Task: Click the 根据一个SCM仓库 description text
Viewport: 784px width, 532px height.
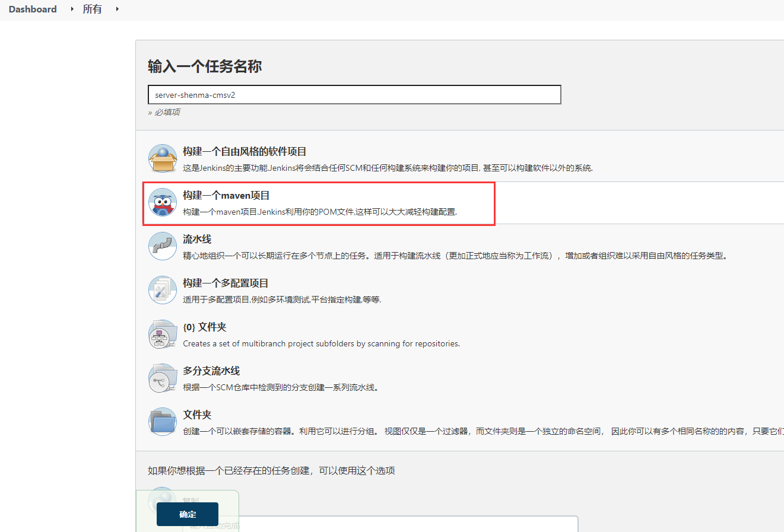Action: 281,387
